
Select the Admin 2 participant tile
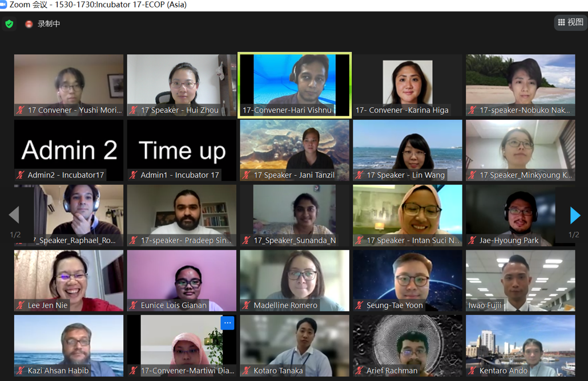pos(69,149)
